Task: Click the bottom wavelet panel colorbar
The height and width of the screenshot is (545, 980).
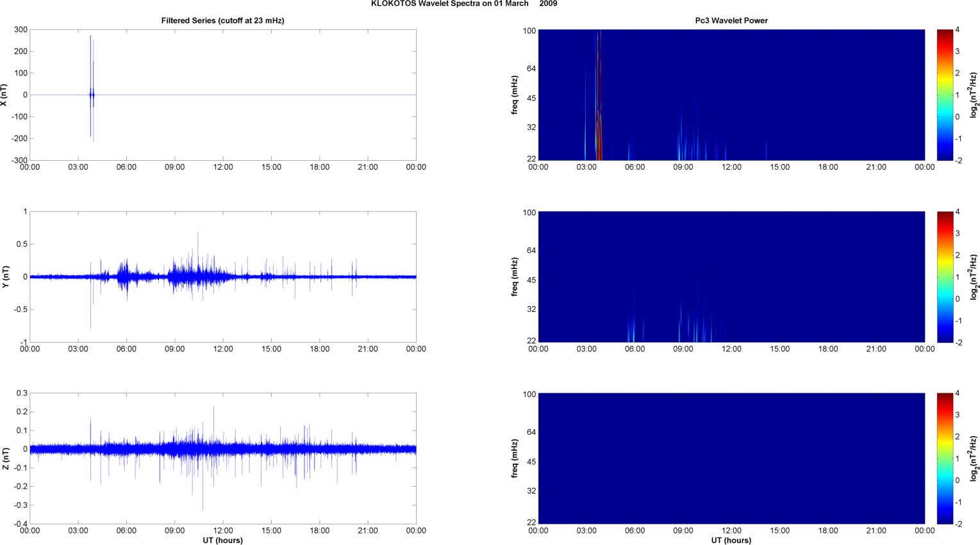Action: point(945,459)
